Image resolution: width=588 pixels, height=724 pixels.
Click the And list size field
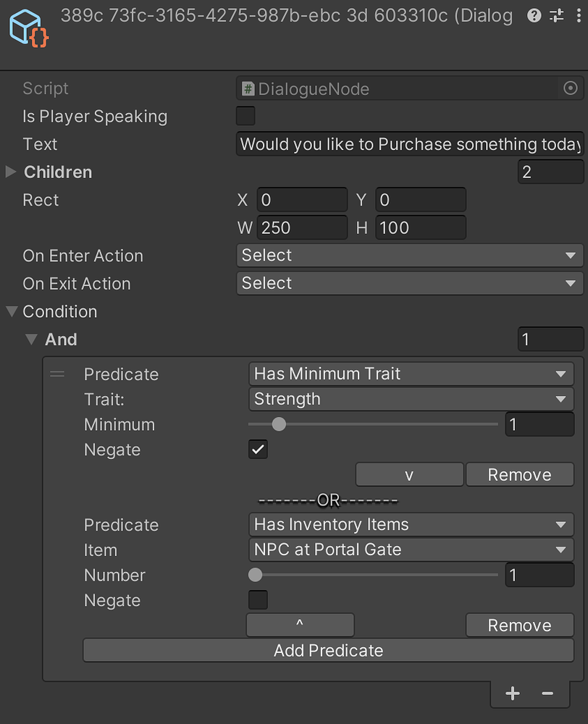[x=550, y=340]
